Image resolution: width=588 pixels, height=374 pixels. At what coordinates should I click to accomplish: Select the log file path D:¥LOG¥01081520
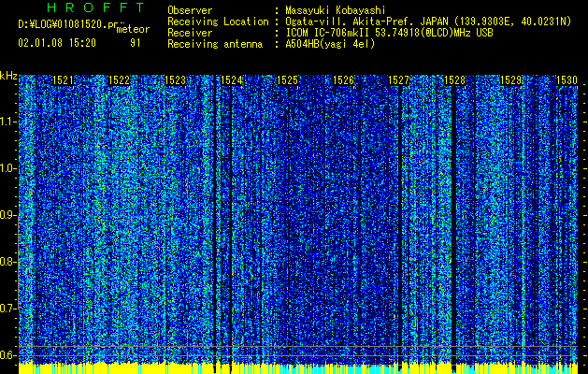click(63, 24)
